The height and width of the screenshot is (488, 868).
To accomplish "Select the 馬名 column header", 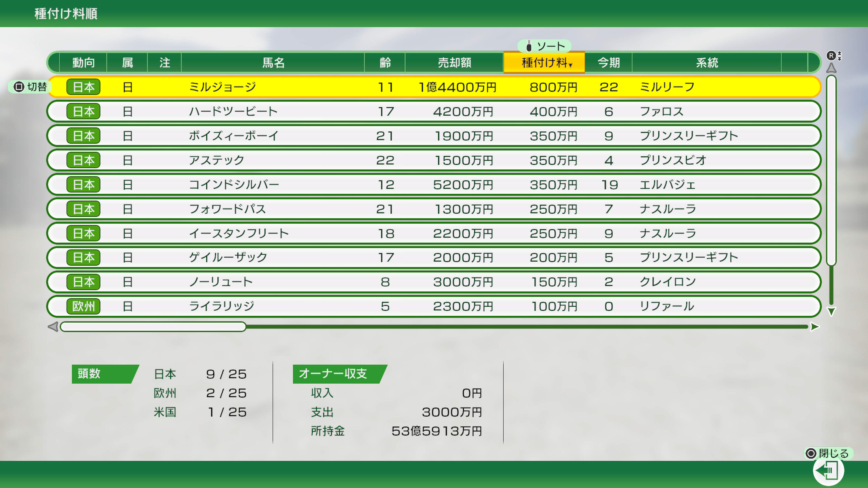I will pyautogui.click(x=273, y=62).
